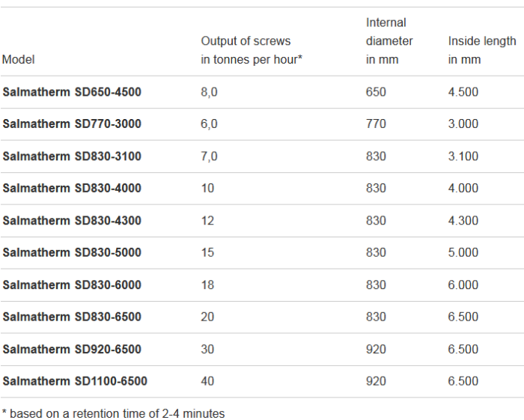Click the Salmatherm SD830-3100 model name

pos(72,156)
